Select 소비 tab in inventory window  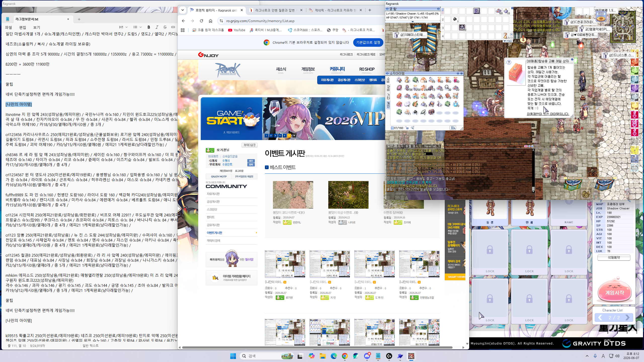[x=388, y=80]
